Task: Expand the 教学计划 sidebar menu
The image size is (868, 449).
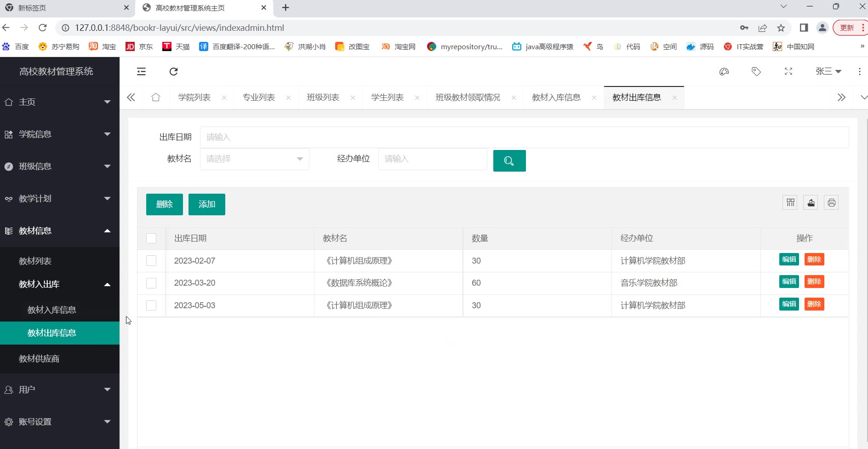Action: 60,198
